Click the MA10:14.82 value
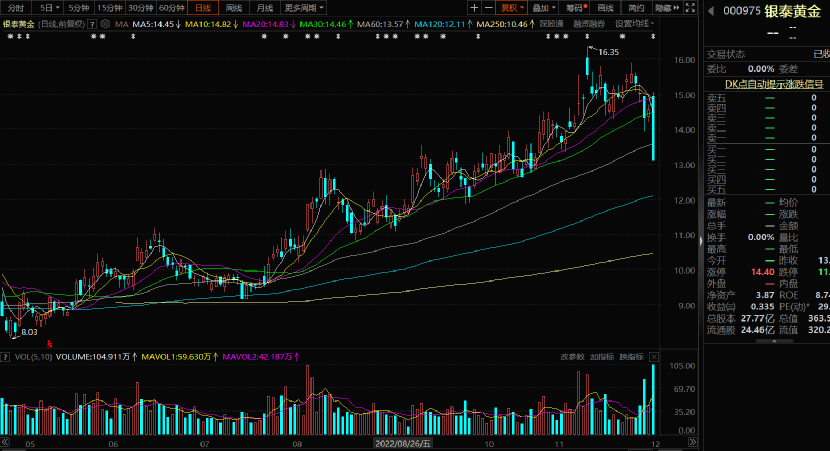Image resolution: width=830 pixels, height=451 pixels. point(211,24)
